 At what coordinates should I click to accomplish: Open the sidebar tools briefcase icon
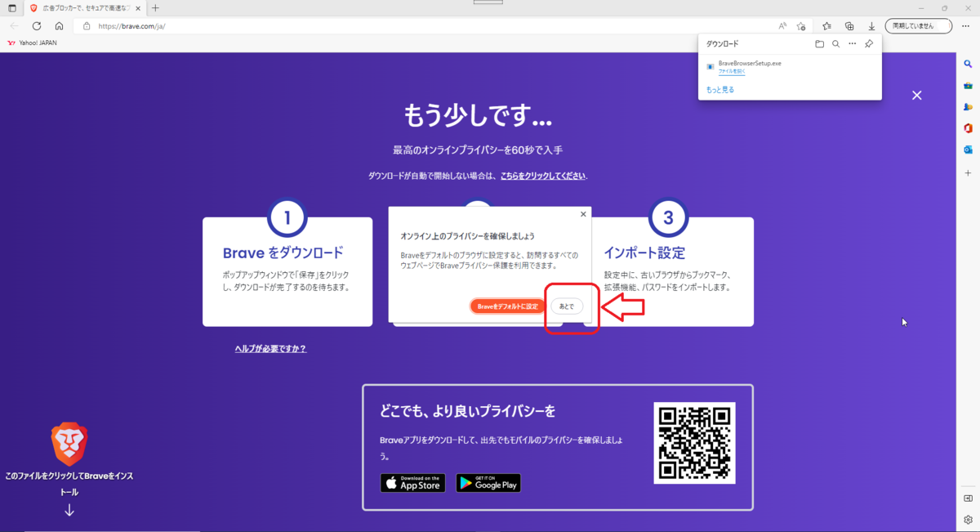968,85
